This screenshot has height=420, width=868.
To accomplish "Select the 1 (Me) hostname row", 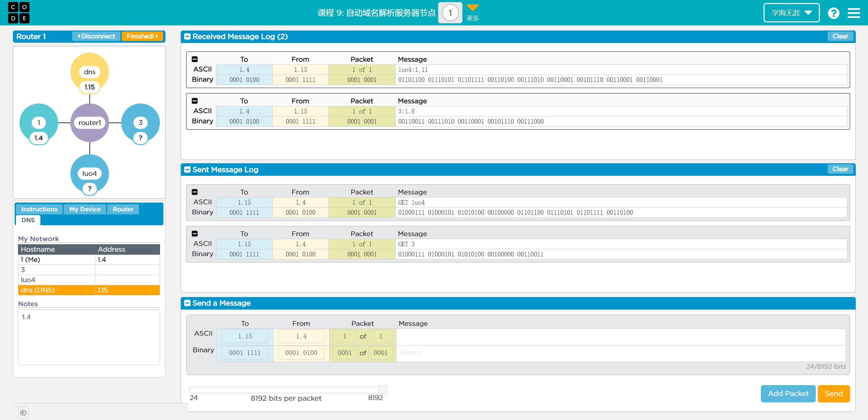I will (x=89, y=259).
